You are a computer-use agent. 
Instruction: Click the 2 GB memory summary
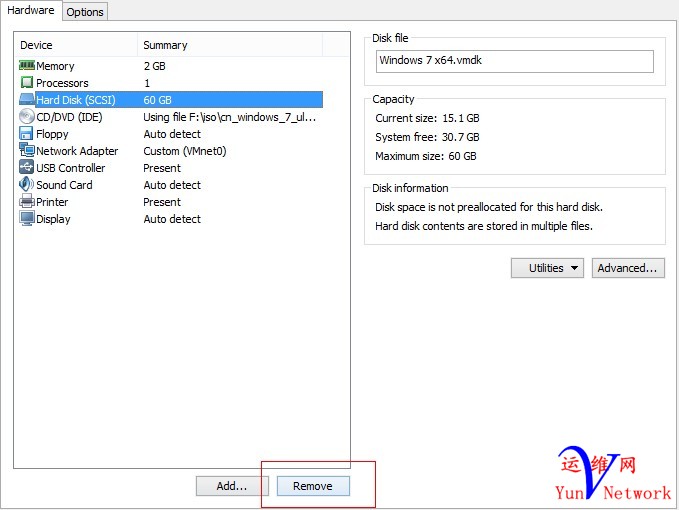tap(155, 66)
